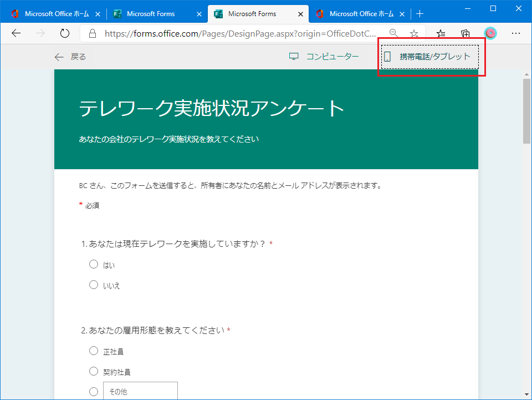Close the inactive Microsoft Forms tab
The height and width of the screenshot is (400, 532).
[x=199, y=14]
